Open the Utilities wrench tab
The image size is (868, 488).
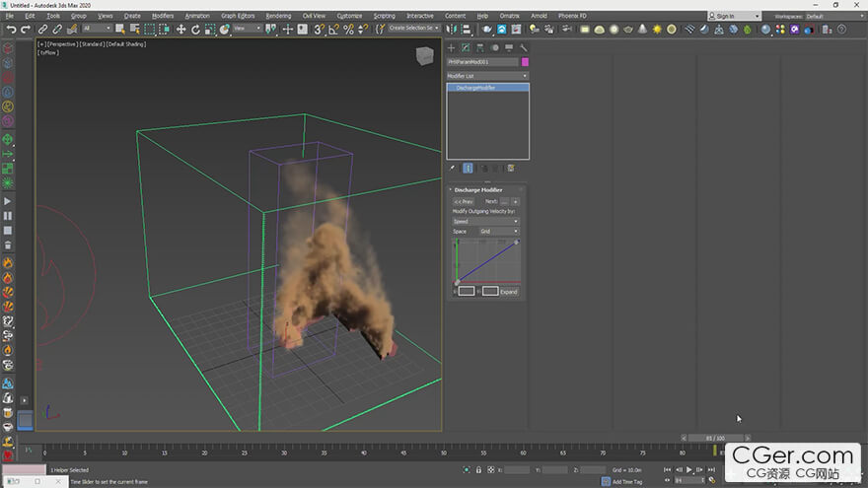tap(524, 47)
